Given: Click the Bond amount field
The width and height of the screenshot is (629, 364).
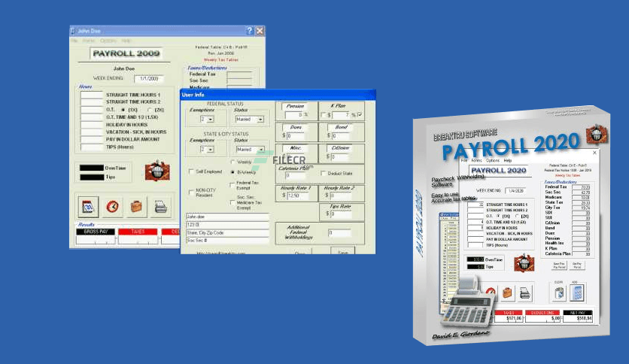Looking at the screenshot, I should point(342,135).
